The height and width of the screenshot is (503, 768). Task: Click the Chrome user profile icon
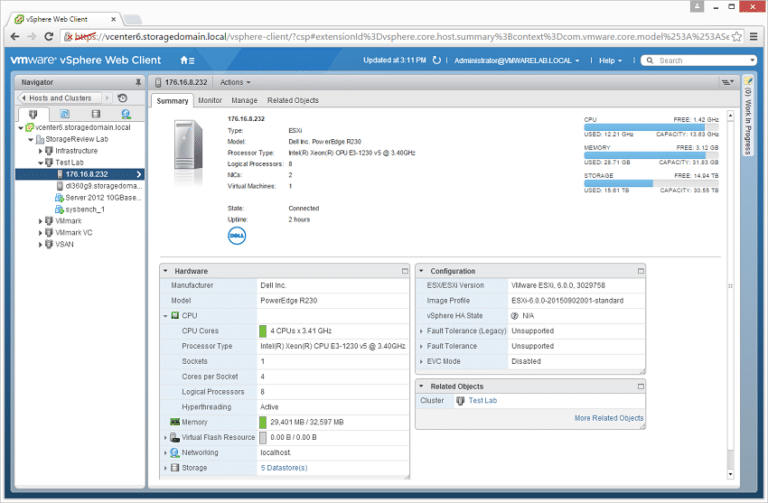click(696, 6)
